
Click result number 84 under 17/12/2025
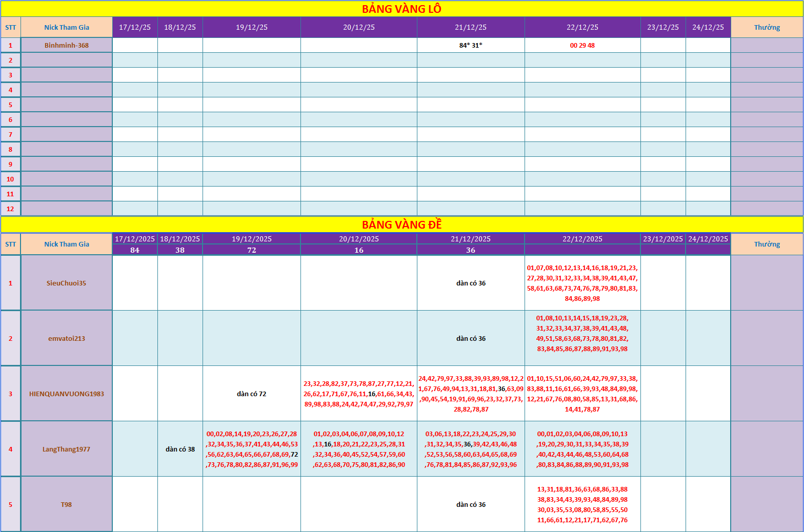coord(135,250)
